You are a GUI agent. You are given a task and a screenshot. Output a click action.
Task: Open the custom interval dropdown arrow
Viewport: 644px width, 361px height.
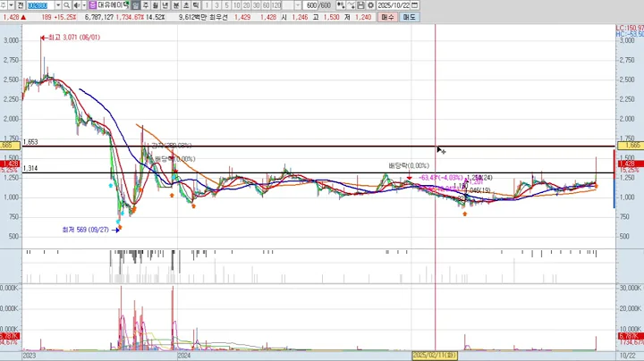coord(298,5)
